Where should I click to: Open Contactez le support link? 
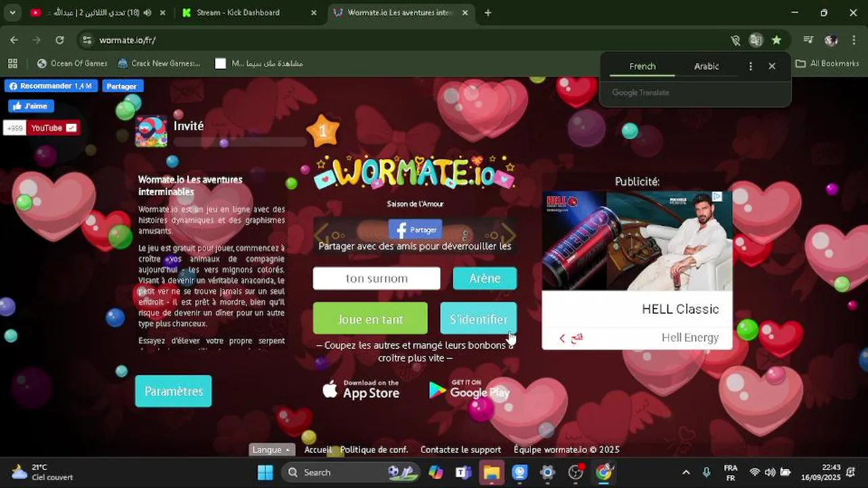coord(460,449)
